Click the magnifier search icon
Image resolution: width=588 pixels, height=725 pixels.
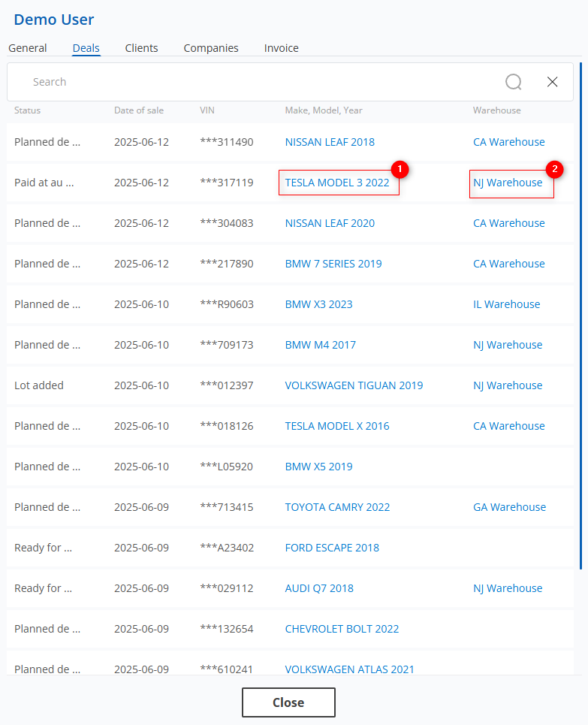[x=513, y=82]
